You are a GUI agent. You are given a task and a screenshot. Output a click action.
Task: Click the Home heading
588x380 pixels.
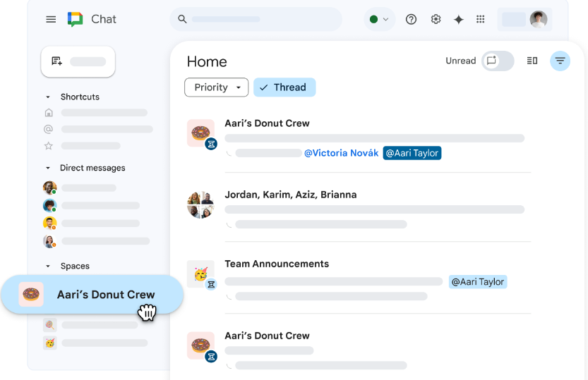[x=207, y=61]
